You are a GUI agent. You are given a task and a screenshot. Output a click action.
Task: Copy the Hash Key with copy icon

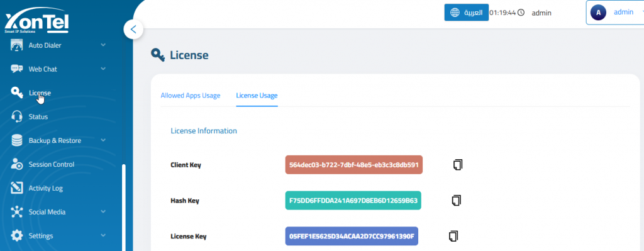(x=456, y=201)
